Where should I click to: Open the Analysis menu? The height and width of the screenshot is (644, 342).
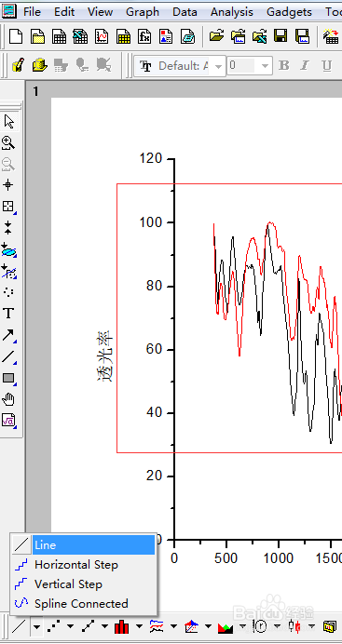pyautogui.click(x=232, y=12)
